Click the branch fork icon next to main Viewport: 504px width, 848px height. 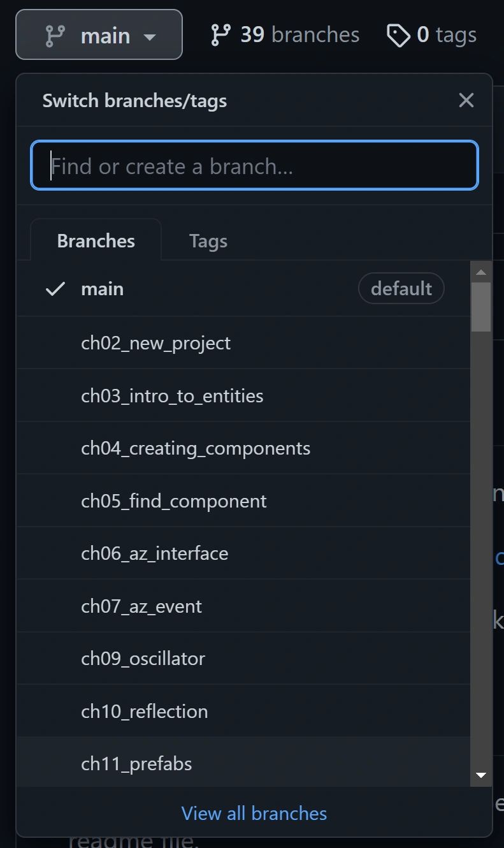pyautogui.click(x=56, y=34)
